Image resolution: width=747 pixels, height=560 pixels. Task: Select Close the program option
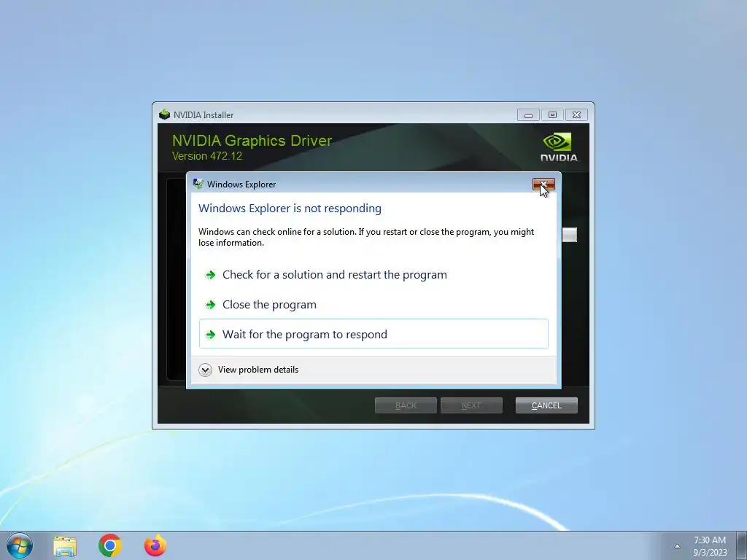373,305
